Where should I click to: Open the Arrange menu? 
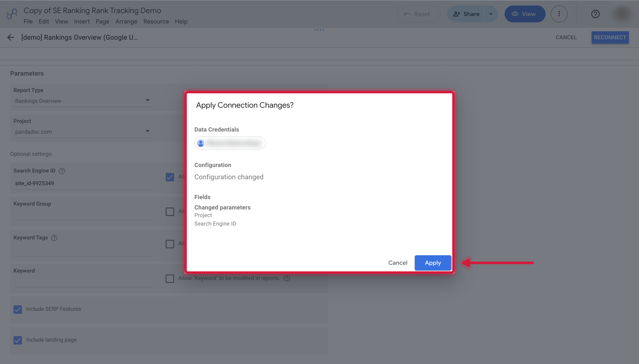click(126, 22)
